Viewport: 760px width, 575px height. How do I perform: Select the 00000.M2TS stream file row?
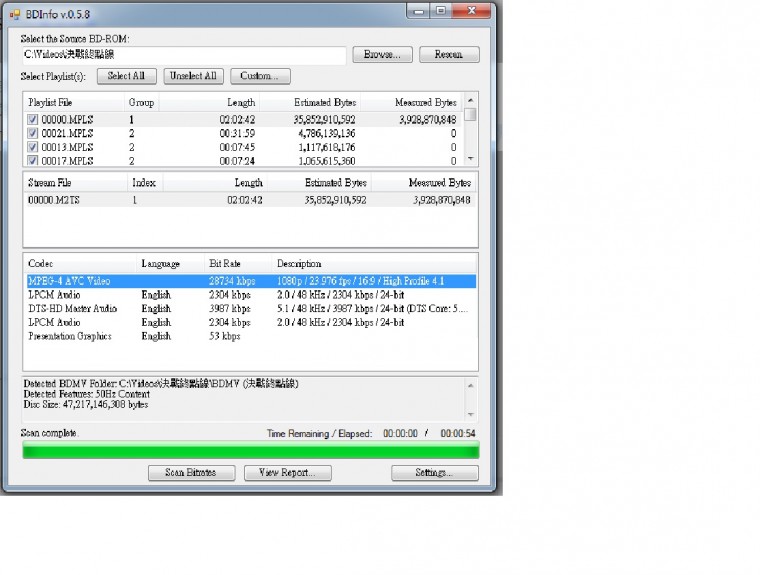pos(250,200)
